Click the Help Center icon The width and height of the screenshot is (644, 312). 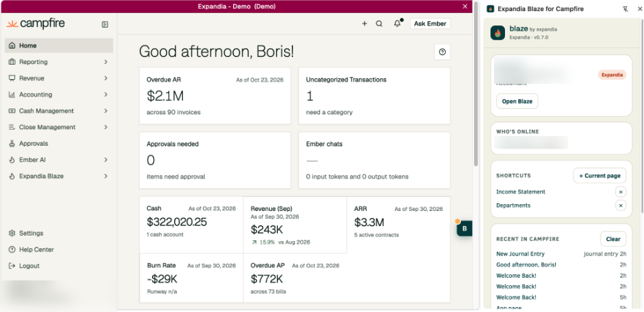[x=12, y=249]
